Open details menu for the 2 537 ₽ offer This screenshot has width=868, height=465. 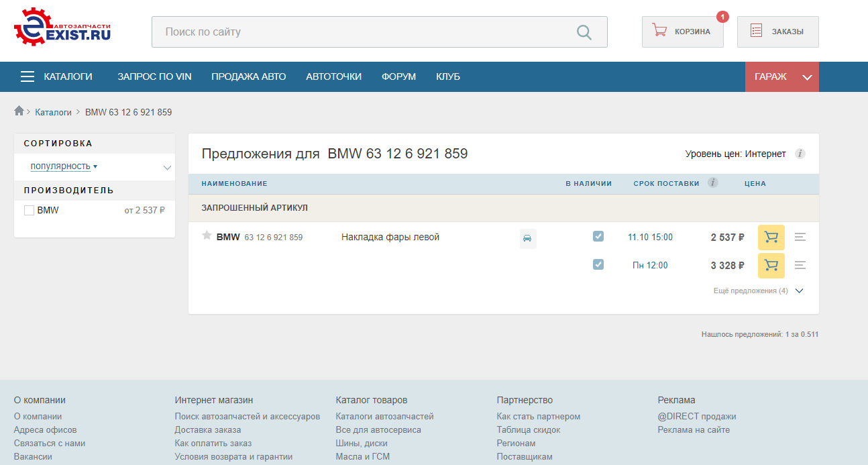point(800,237)
